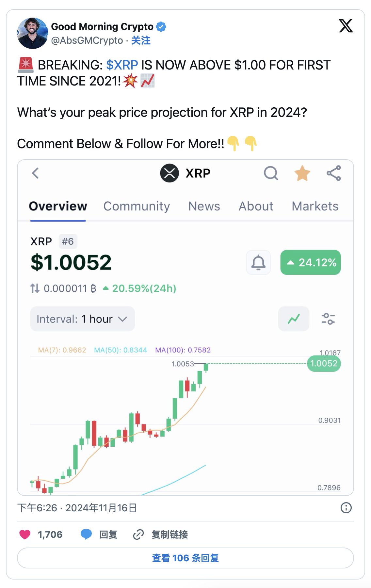Toggle the favorite star icon

(302, 173)
